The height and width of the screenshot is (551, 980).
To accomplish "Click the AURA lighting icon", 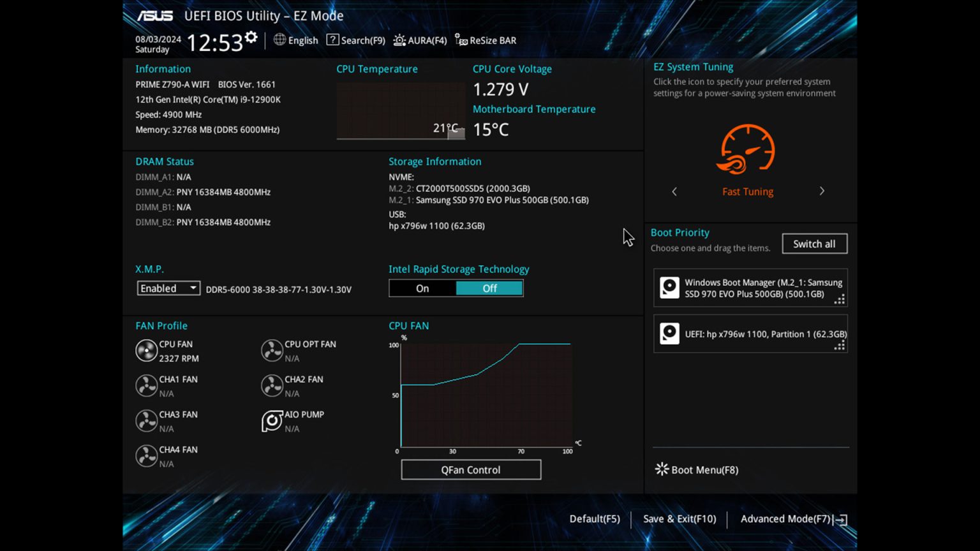I will click(399, 40).
